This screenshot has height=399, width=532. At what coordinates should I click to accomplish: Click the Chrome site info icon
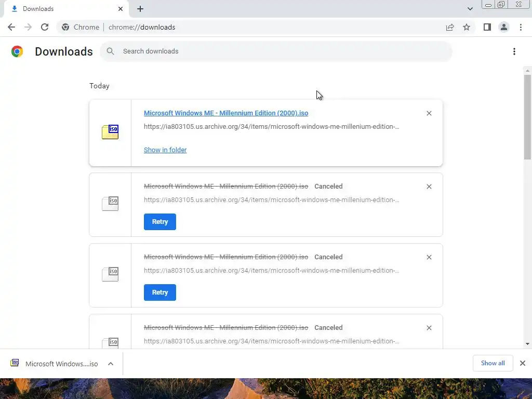65,27
